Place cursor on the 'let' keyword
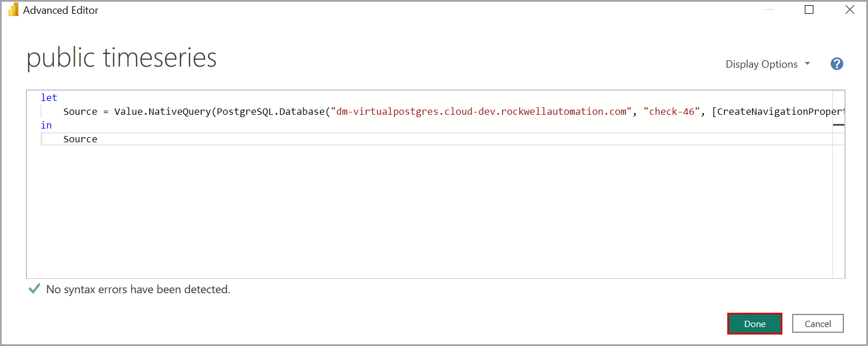Viewport: 868px width, 346px height. 49,98
